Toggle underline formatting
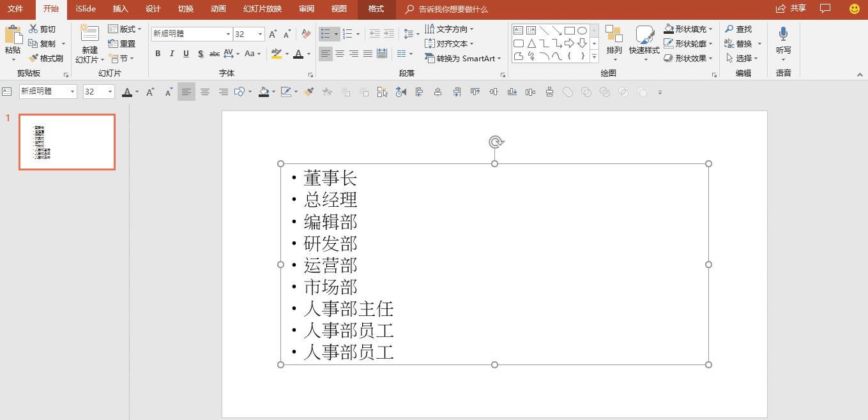Viewport: 868px width, 420px height. pos(185,54)
